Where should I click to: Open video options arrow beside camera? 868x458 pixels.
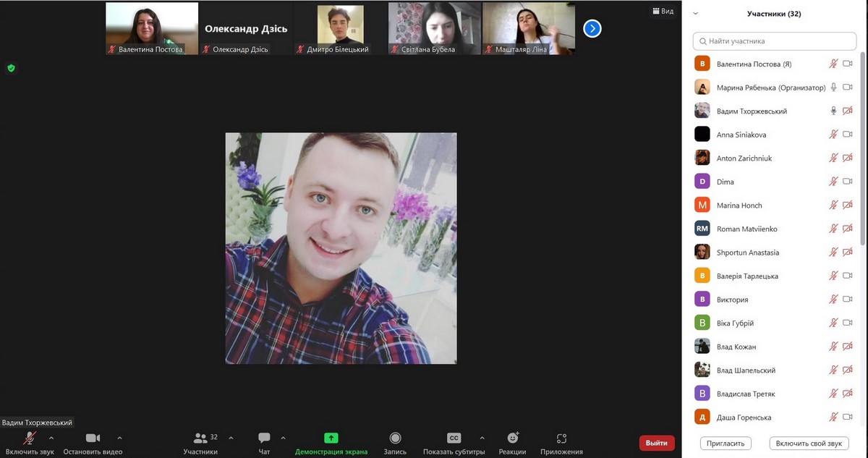119,438
